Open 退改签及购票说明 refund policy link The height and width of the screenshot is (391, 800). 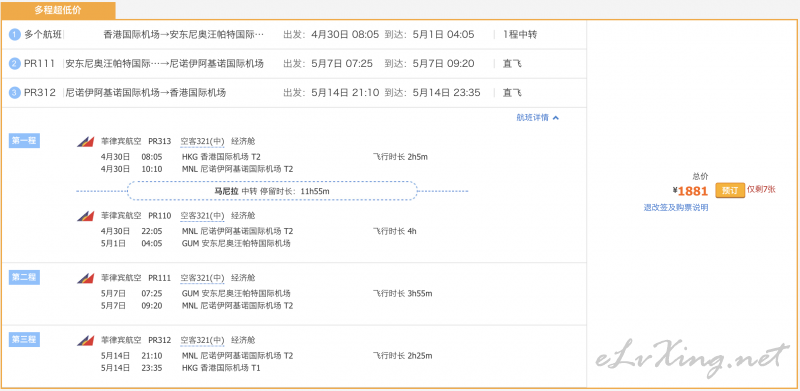click(676, 208)
